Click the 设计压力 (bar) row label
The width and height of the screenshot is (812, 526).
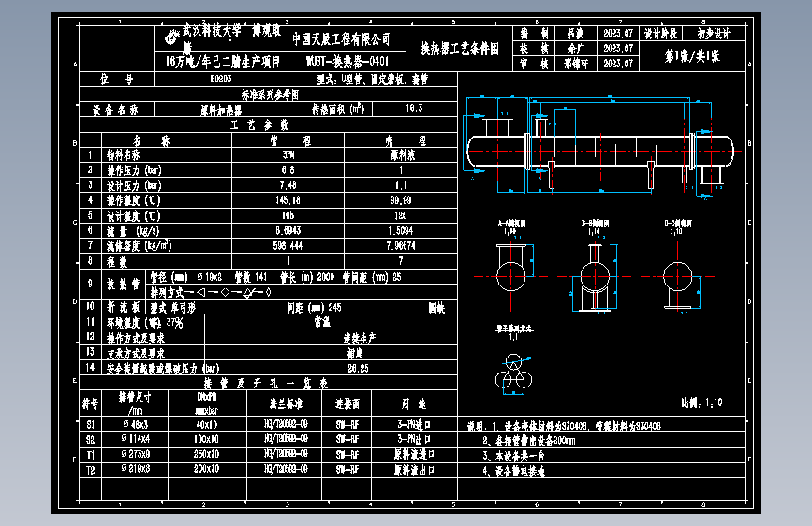click(x=134, y=185)
